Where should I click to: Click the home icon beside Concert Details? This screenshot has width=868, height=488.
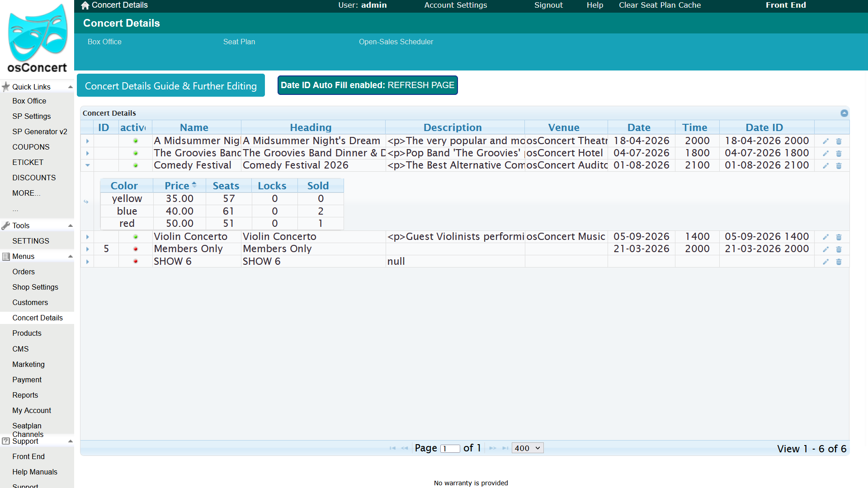pos(85,5)
